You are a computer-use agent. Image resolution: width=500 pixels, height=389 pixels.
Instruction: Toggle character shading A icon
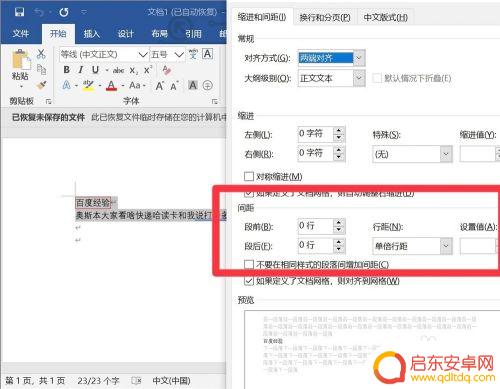click(193, 86)
